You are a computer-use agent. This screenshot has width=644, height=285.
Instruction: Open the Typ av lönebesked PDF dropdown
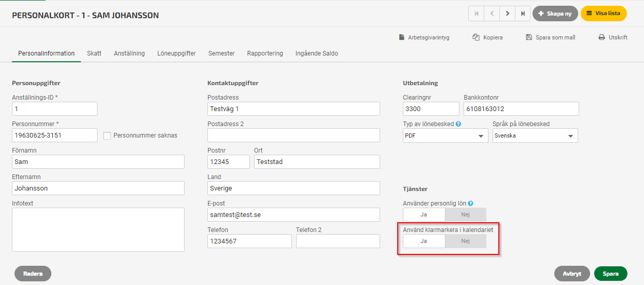[x=445, y=135]
